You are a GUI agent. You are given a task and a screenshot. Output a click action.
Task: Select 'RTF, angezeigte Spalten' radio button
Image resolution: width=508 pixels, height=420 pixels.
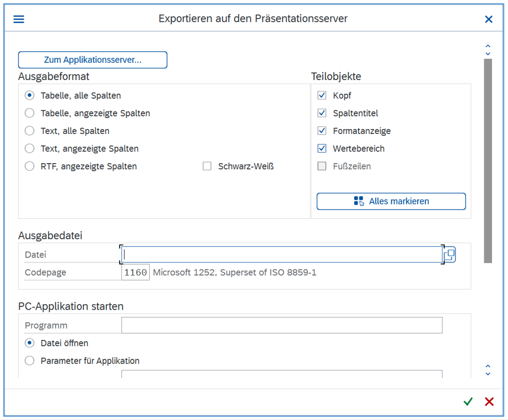30,166
